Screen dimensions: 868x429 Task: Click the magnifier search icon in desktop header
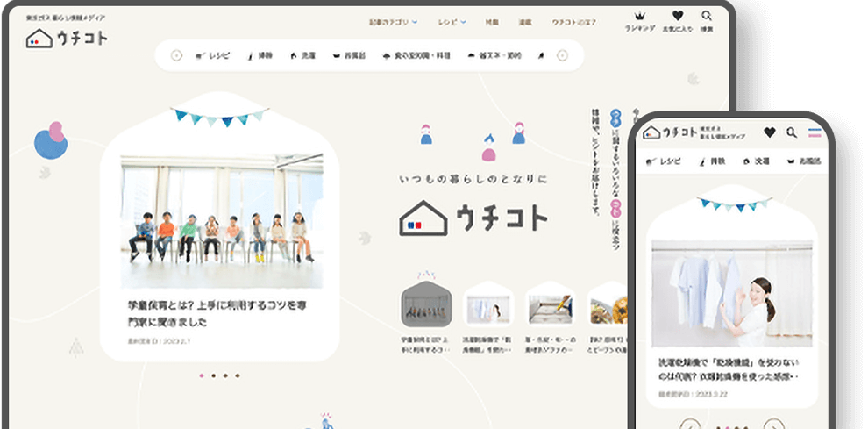pos(707,17)
